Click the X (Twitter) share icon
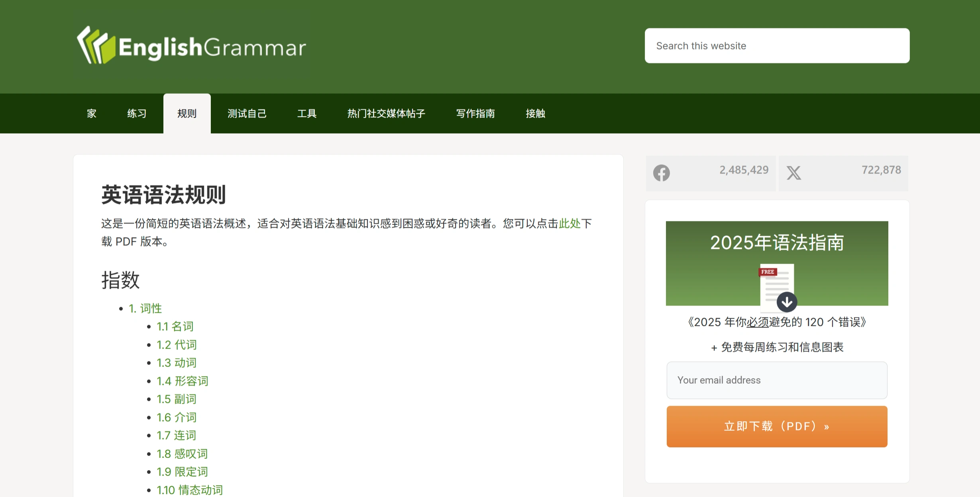Viewport: 980px width, 497px height. coord(793,173)
